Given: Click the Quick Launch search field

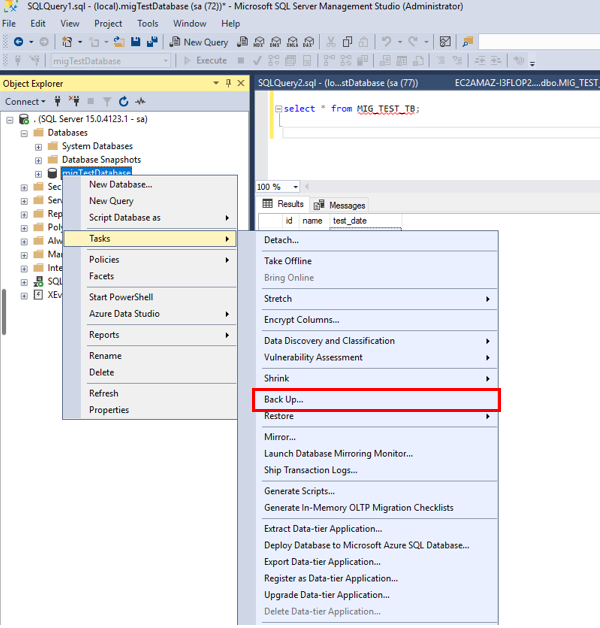Looking at the screenshot, I should coord(539,42).
